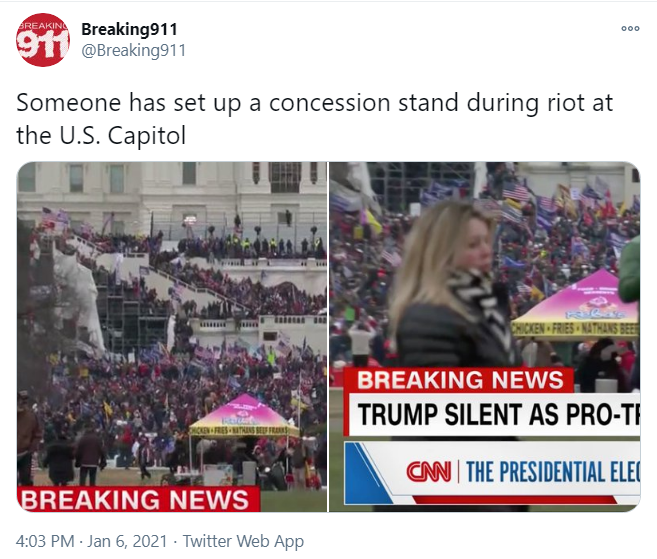Click the pink tent canopy in right photo
The height and width of the screenshot is (559, 657).
(x=576, y=304)
